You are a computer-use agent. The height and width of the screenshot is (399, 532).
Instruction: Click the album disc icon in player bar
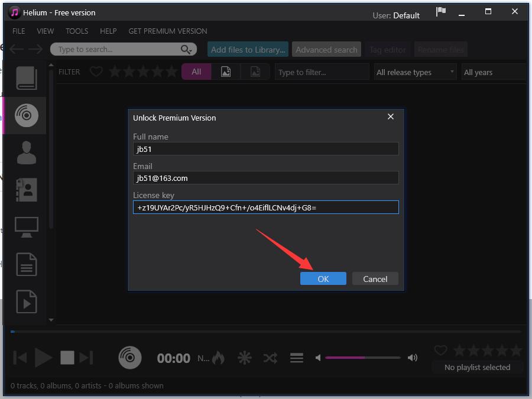pos(130,358)
